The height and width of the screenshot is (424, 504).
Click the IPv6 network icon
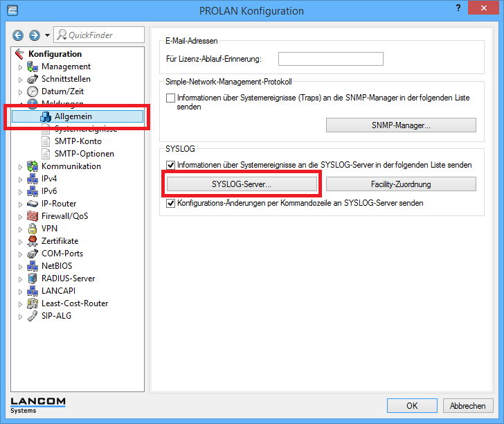[33, 191]
